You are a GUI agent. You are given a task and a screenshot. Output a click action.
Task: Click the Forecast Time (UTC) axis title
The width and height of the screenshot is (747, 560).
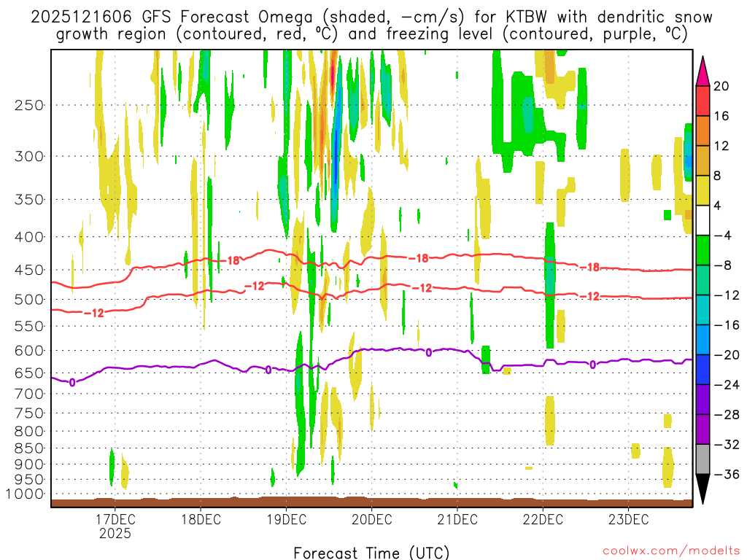tap(371, 553)
